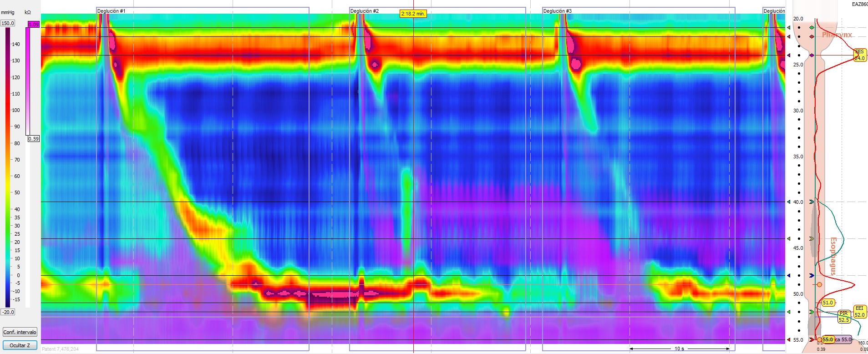Click the 0.59 kΩ impedance scale value box
Screen dimensions: 868x354
tap(33, 139)
